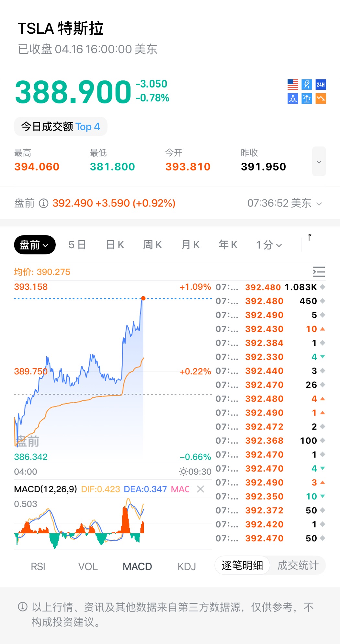Switch to the 5日 chart tab

pyautogui.click(x=77, y=245)
